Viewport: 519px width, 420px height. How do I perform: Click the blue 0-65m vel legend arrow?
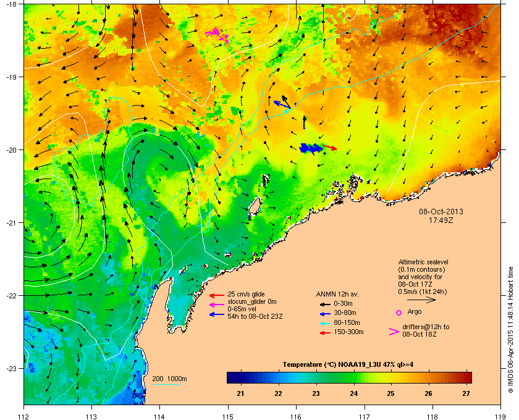point(217,314)
